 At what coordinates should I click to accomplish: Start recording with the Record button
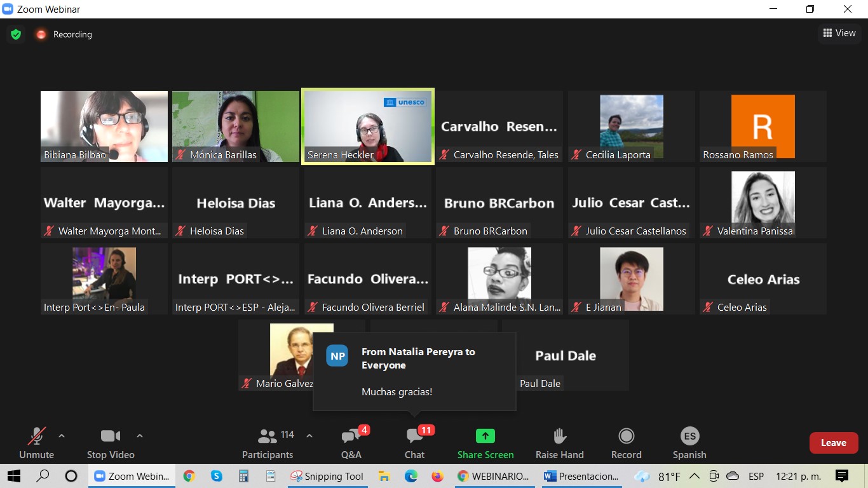click(x=626, y=442)
